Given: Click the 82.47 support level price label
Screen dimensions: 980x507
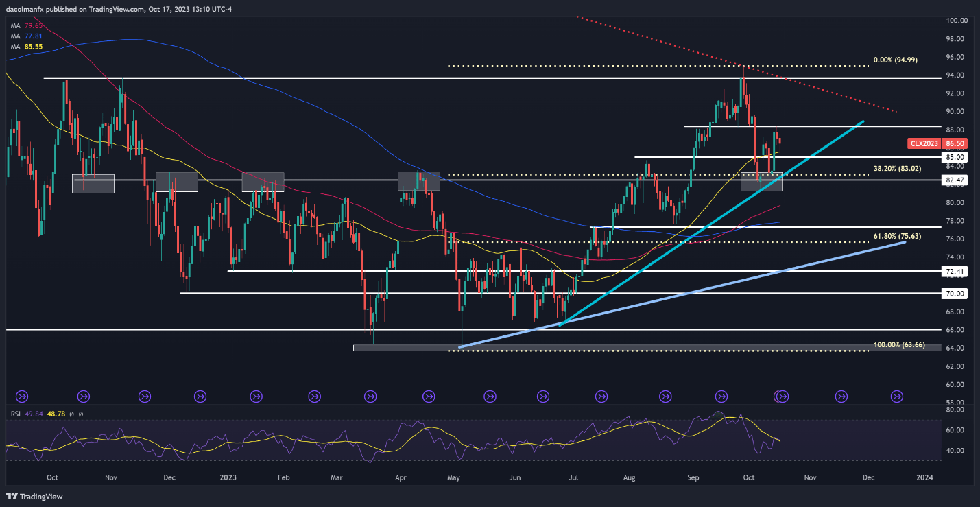Looking at the screenshot, I should [x=955, y=180].
